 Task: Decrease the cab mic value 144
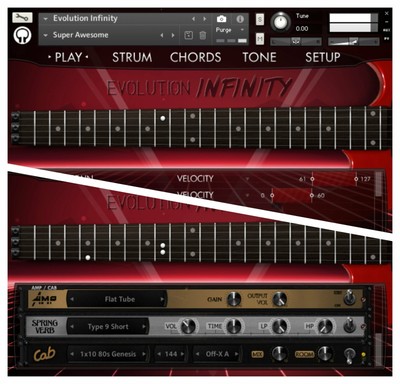159,354
